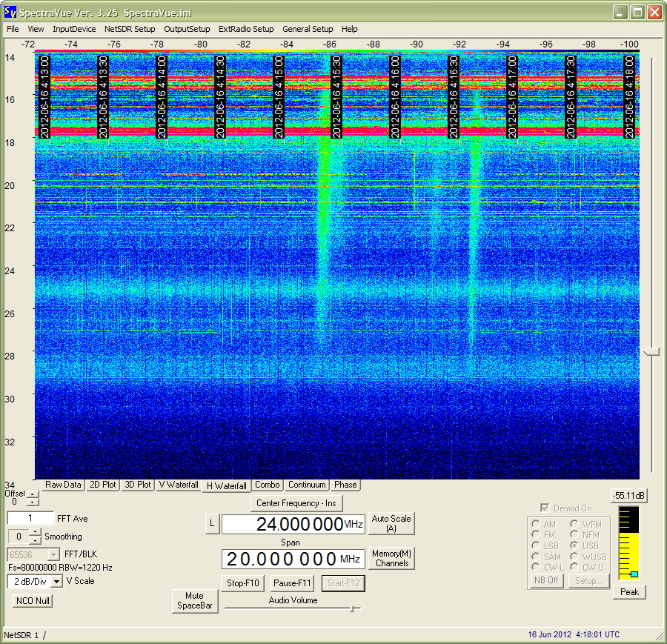
Task: Click the Peak button
Action: (629, 591)
